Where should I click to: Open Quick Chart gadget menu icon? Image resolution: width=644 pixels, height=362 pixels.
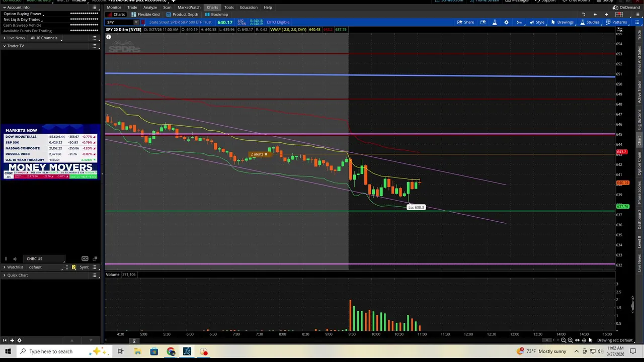95,276
